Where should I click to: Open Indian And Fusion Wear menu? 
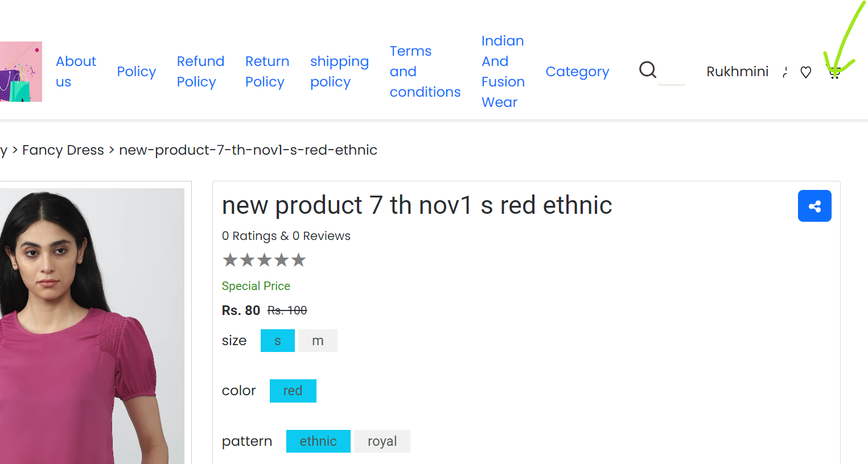pos(503,72)
